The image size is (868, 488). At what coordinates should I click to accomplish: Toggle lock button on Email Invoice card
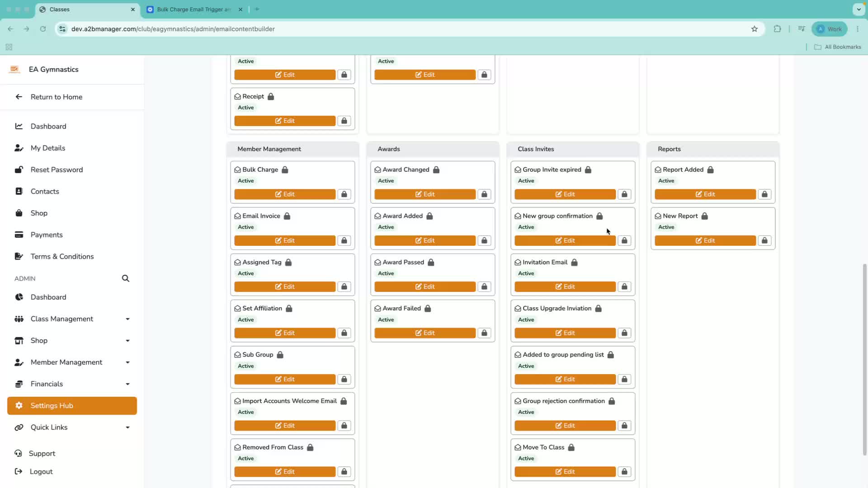click(344, 240)
